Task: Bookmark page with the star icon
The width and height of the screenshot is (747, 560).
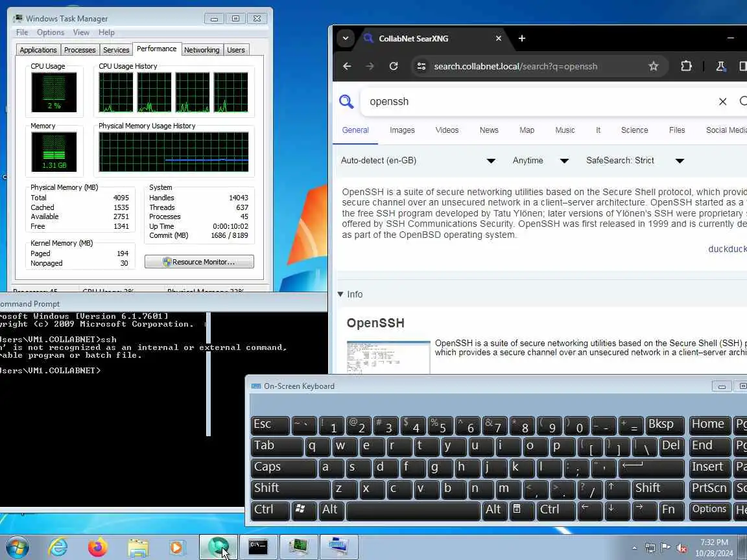Action: (653, 66)
